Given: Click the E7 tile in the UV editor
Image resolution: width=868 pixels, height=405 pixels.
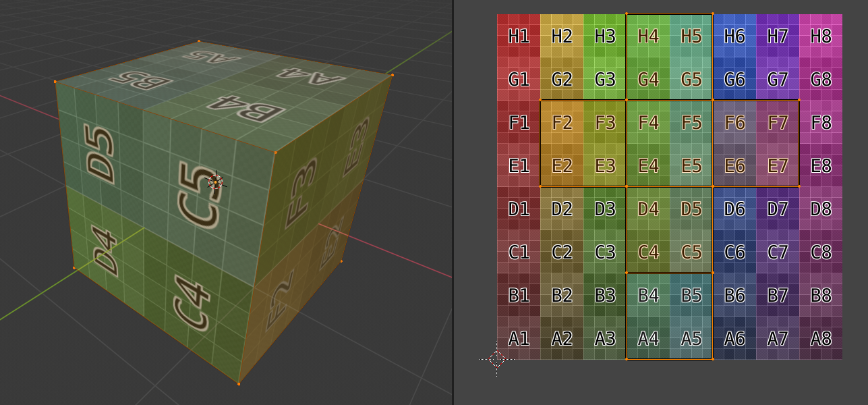Looking at the screenshot, I should pyautogui.click(x=778, y=165).
